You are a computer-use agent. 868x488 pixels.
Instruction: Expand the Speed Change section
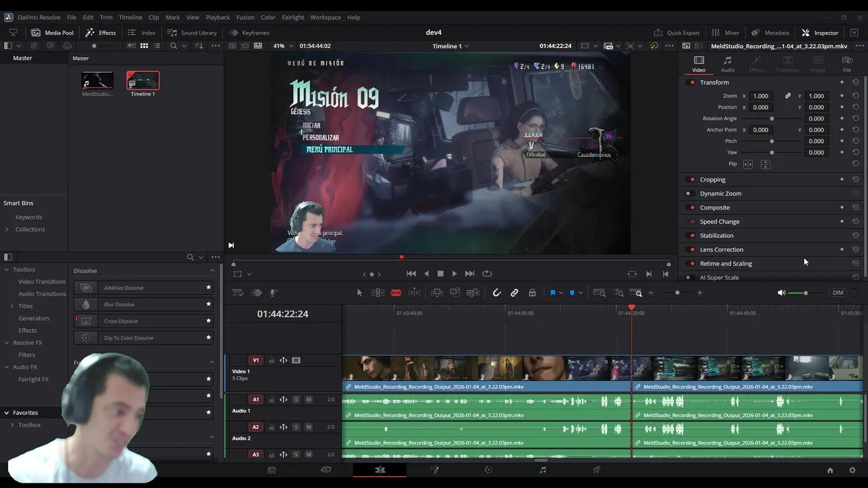click(719, 222)
